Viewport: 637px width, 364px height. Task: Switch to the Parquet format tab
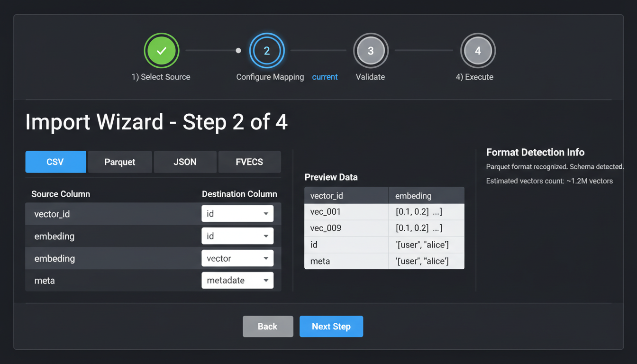[120, 162]
